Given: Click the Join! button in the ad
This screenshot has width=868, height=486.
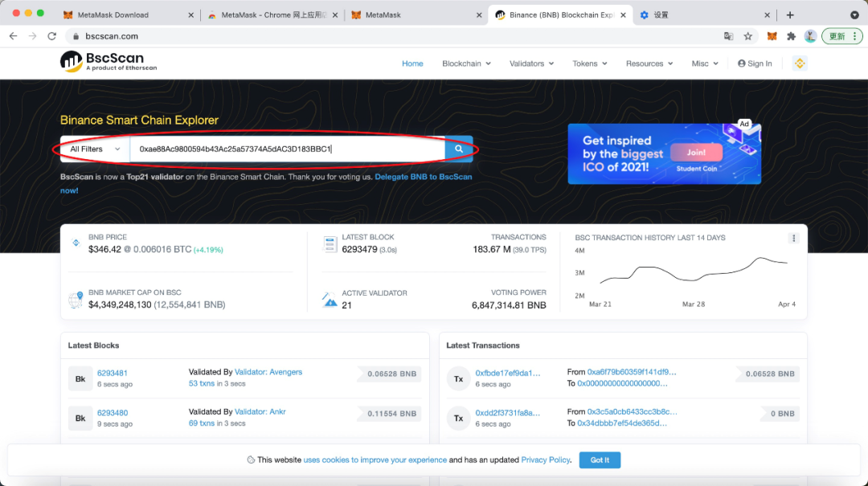Looking at the screenshot, I should point(696,152).
